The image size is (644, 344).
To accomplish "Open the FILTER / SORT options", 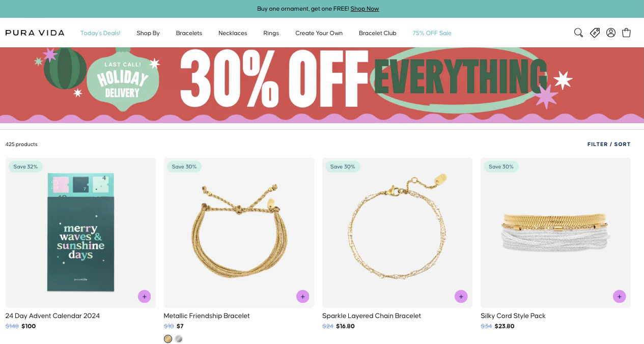I will coord(609,144).
